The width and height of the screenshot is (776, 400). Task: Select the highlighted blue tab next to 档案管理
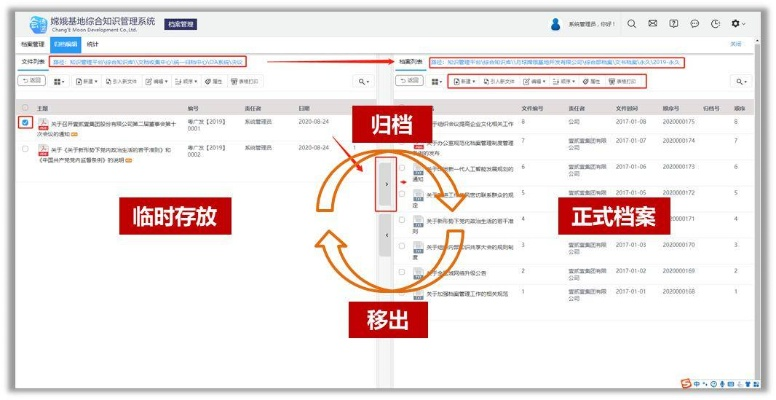coord(65,45)
